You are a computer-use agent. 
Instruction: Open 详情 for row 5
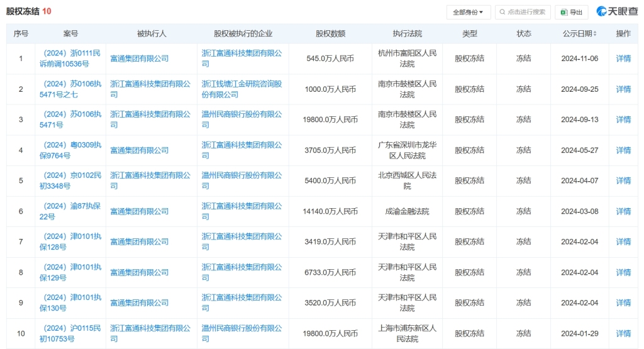pyautogui.click(x=623, y=180)
